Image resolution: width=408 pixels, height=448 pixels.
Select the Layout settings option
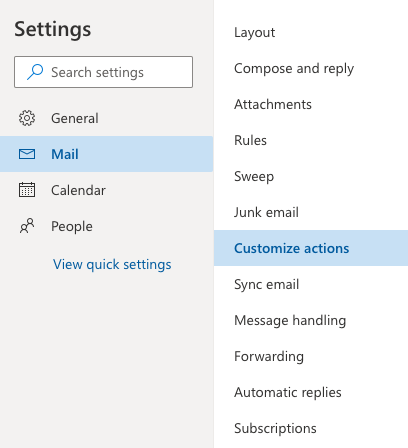255,32
